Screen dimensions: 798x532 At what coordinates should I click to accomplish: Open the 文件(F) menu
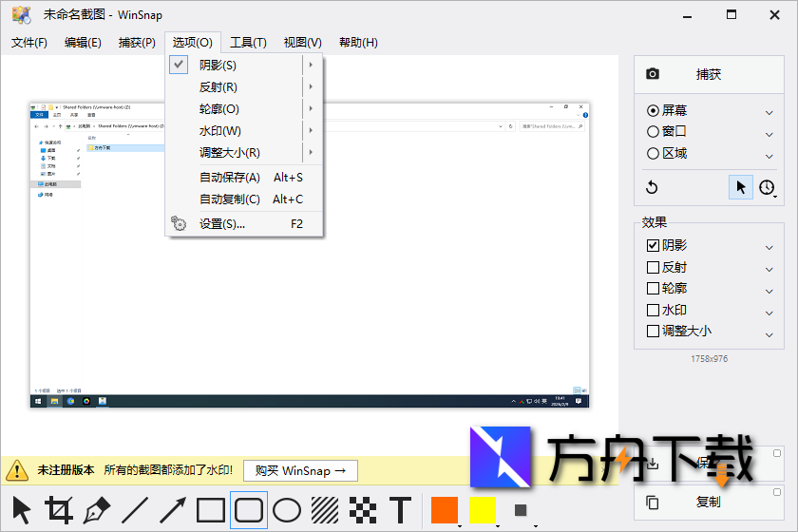[x=29, y=42]
